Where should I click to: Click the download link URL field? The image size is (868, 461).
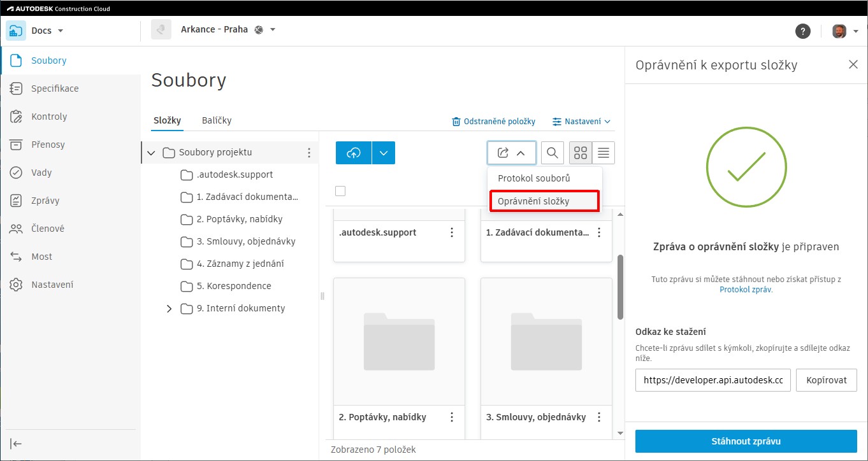tap(713, 380)
